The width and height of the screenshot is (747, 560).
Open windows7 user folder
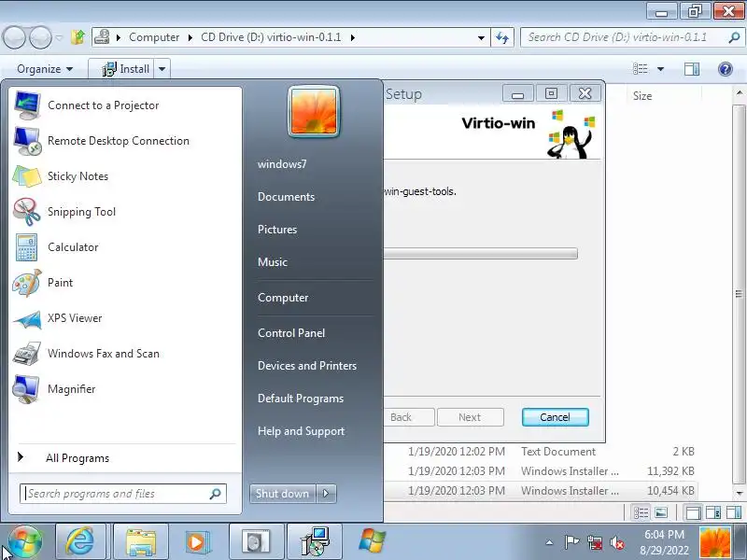pos(282,164)
